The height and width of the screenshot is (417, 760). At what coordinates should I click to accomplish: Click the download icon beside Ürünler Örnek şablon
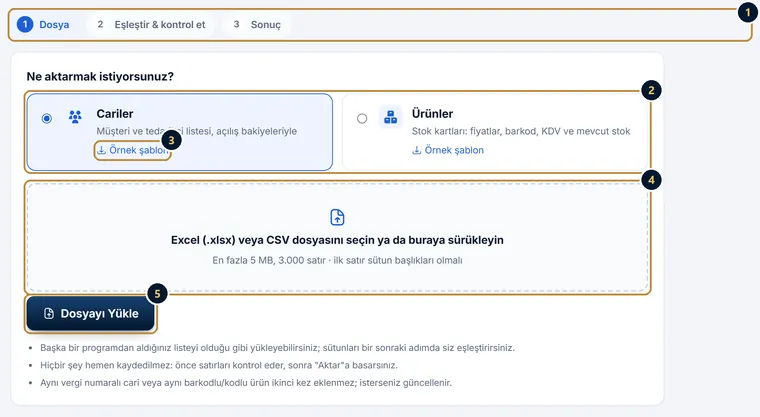click(x=416, y=150)
